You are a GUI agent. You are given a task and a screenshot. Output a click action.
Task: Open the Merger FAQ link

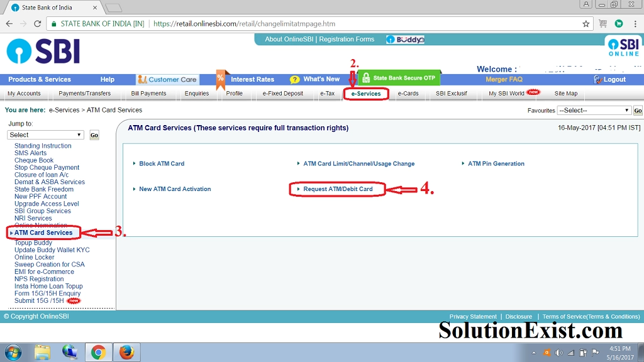504,80
